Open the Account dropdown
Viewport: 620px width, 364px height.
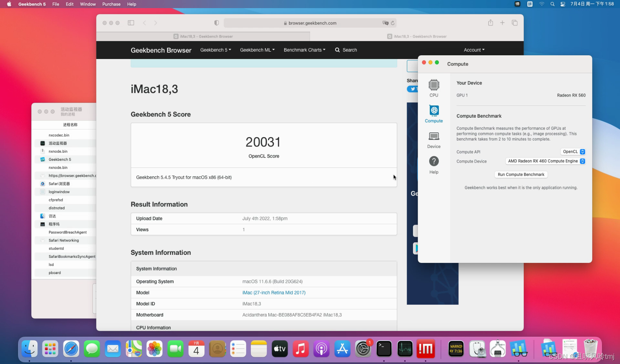coord(474,50)
